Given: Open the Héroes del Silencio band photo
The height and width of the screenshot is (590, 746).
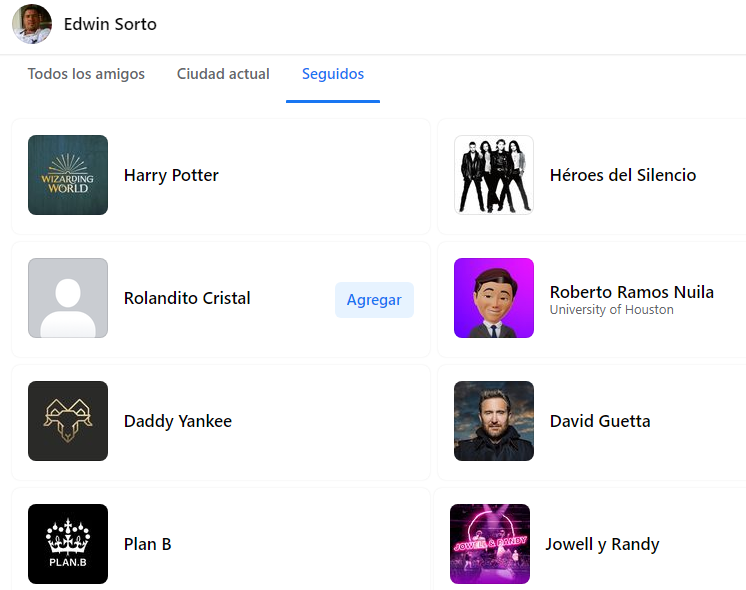Looking at the screenshot, I should (x=494, y=175).
